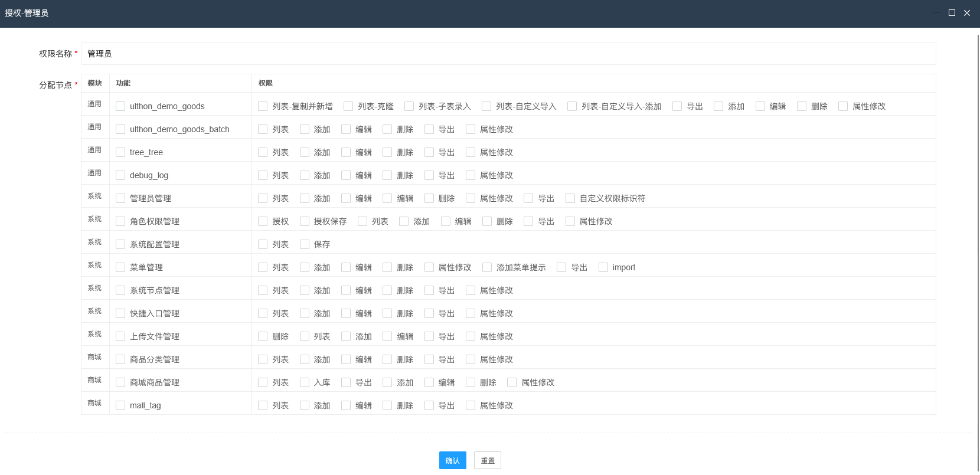This screenshot has width=980, height=475.
Task: Check the ulthon_demo_goods function checkbox
Action: click(x=120, y=106)
